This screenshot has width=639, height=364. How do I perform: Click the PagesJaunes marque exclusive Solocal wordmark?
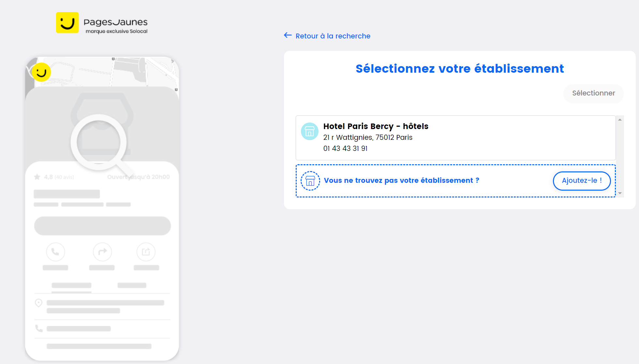pyautogui.click(x=116, y=25)
